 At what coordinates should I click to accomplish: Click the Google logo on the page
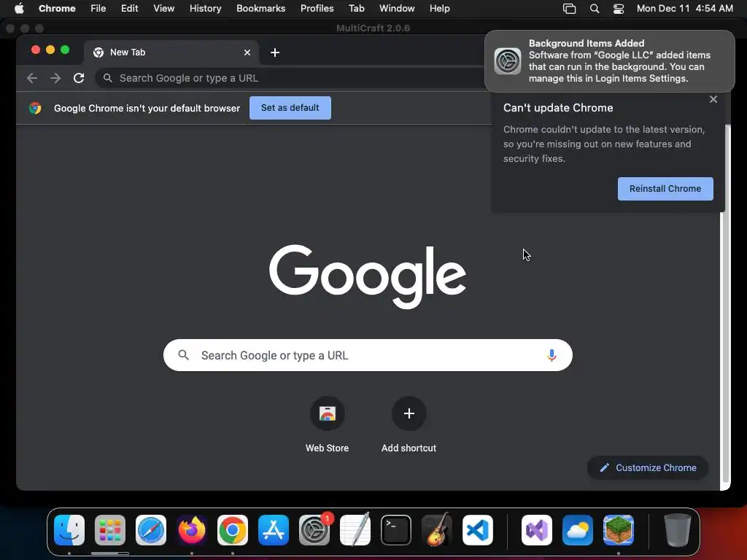pyautogui.click(x=368, y=276)
